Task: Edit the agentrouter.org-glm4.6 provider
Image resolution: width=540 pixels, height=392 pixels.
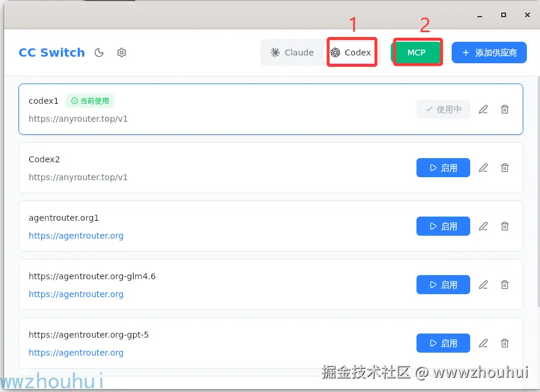Action: (483, 285)
